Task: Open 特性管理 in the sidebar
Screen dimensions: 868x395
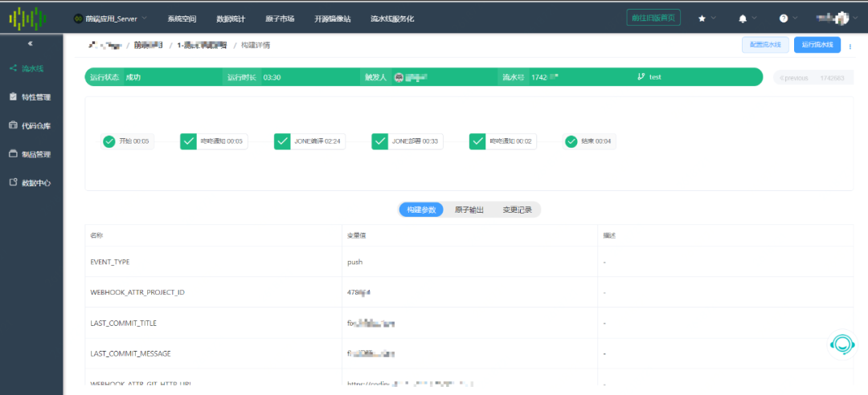Action: pos(31,97)
